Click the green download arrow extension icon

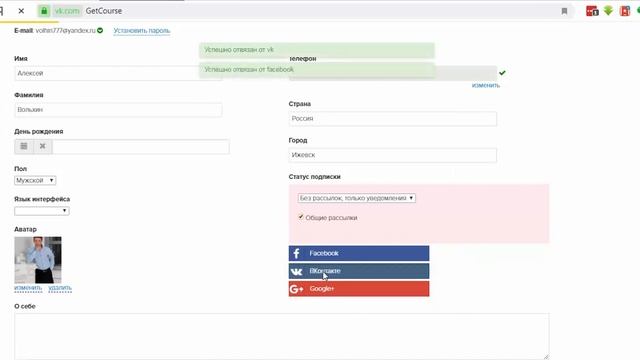click(608, 11)
